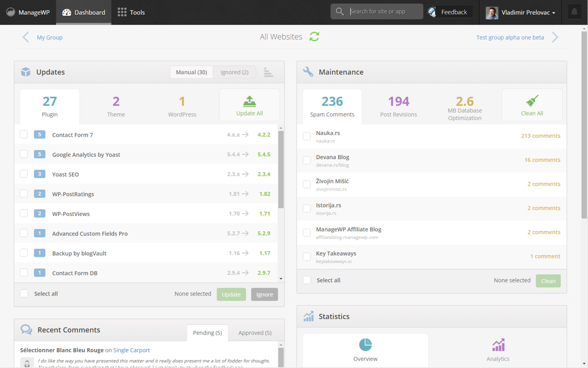Open the My Group link
The image size is (588, 368).
49,37
